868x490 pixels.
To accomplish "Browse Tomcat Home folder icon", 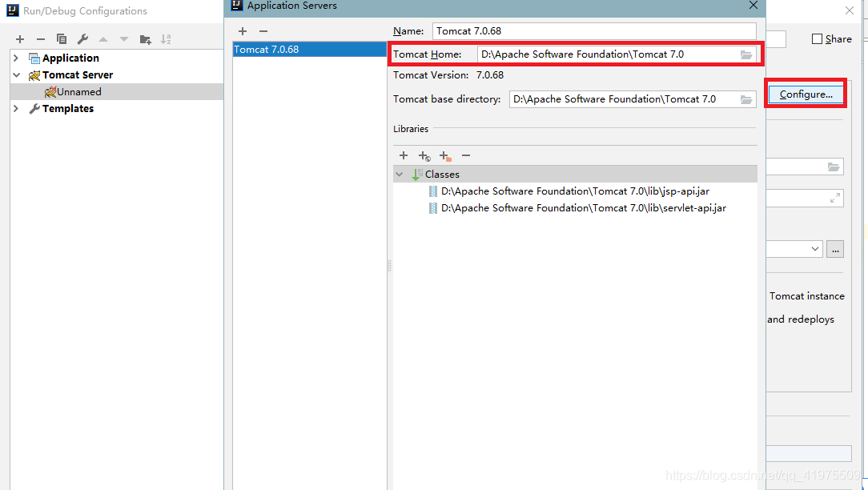I will (746, 54).
